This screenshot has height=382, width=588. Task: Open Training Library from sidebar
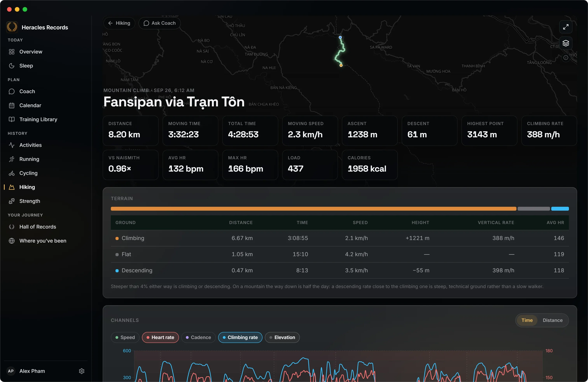tap(46, 119)
